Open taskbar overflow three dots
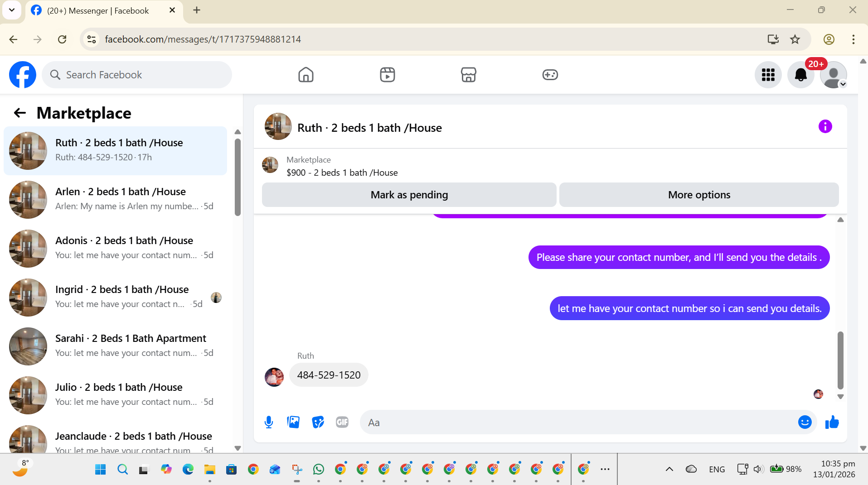This screenshot has width=868, height=485. click(605, 469)
